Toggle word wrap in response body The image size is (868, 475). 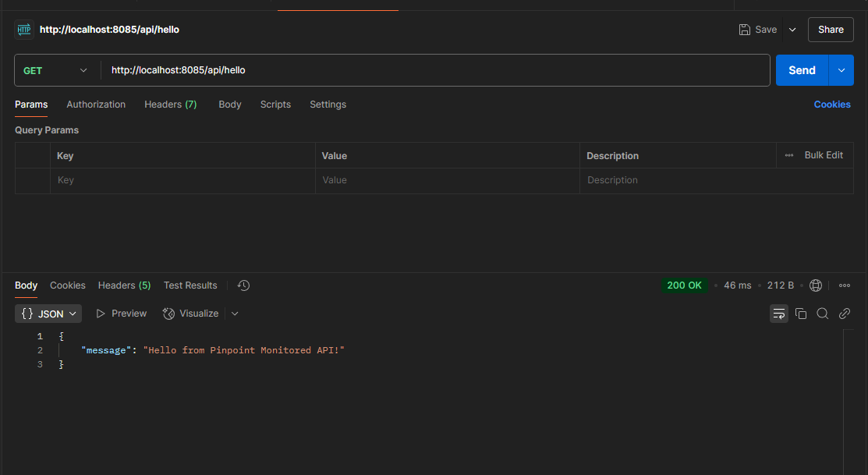(x=779, y=314)
